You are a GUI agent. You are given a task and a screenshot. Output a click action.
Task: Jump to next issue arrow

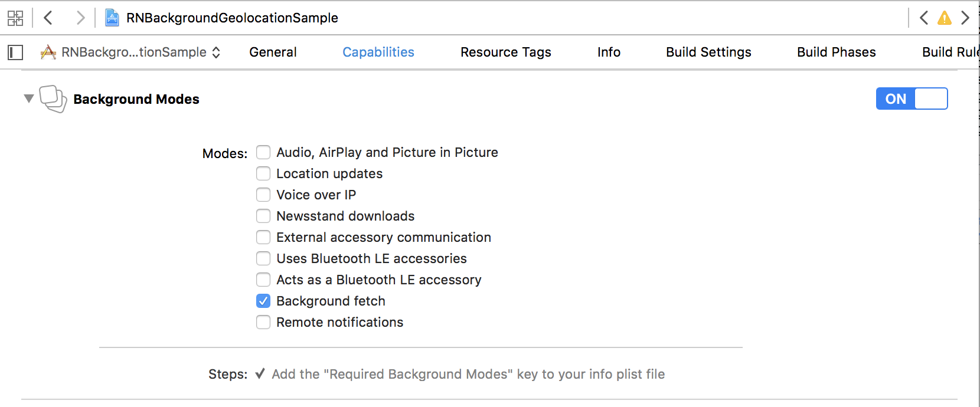(965, 18)
